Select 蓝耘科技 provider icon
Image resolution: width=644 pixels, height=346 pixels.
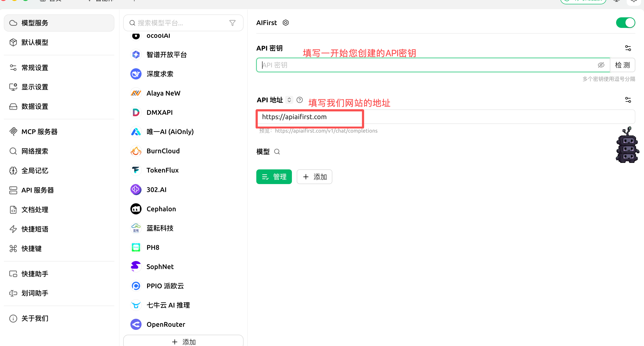point(136,228)
